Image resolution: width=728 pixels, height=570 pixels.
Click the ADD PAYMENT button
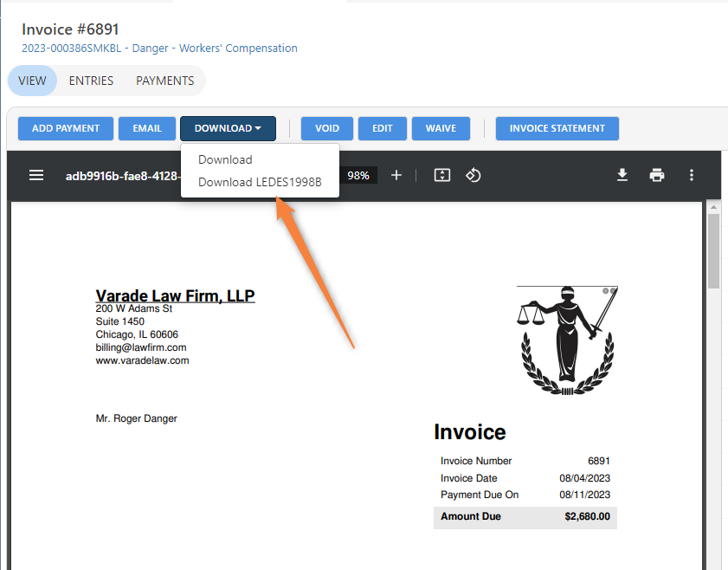65,128
